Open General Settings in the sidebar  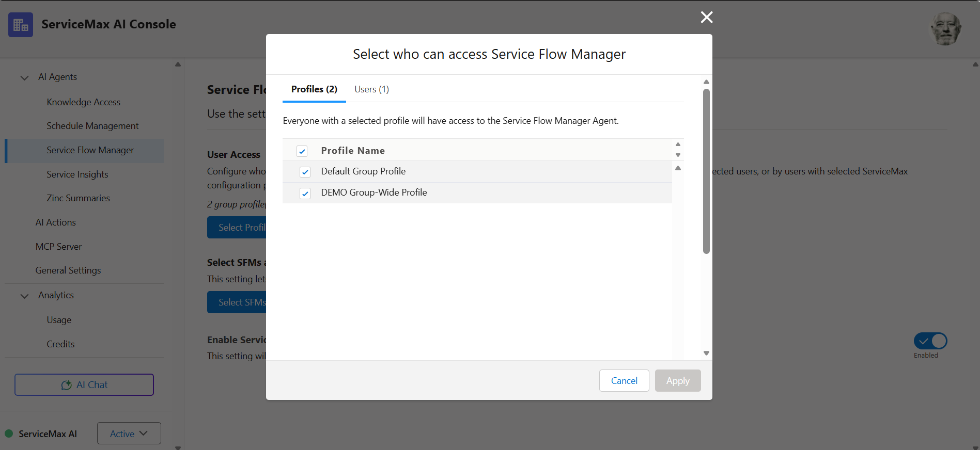coord(68,270)
